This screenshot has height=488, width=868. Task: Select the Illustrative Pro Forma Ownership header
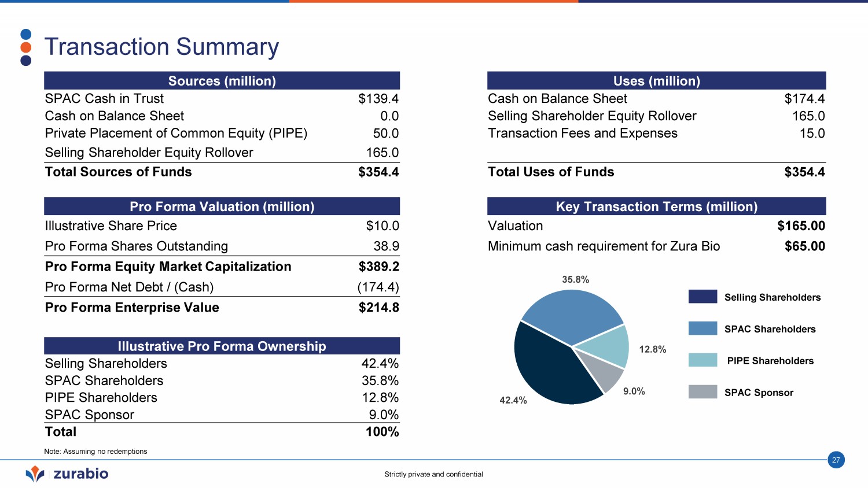point(222,346)
